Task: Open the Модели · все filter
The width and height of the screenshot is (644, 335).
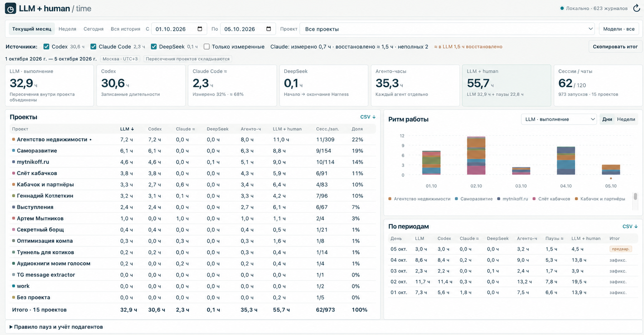Action: [x=619, y=29]
